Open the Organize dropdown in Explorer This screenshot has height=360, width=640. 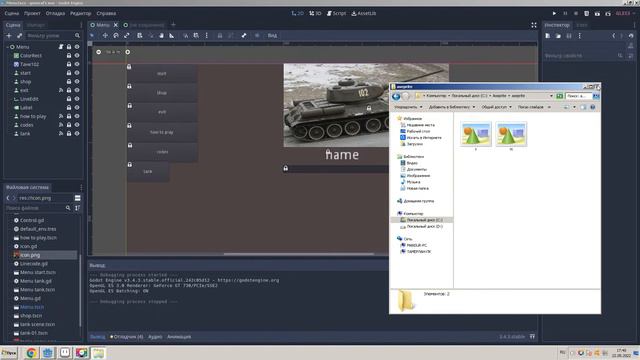point(408,107)
